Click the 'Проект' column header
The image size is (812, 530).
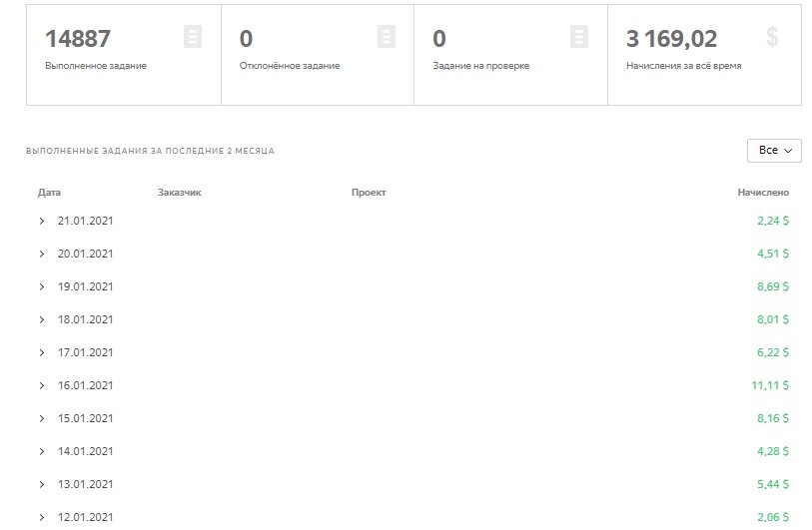pos(369,193)
